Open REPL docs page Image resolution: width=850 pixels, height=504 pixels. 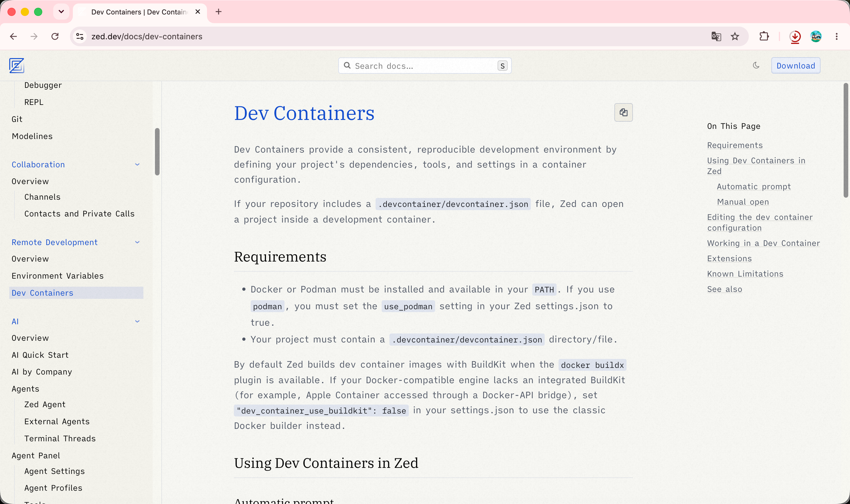click(34, 102)
